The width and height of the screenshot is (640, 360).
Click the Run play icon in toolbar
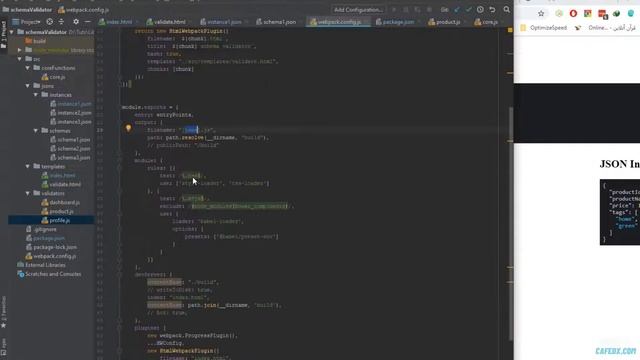(x=394, y=9)
